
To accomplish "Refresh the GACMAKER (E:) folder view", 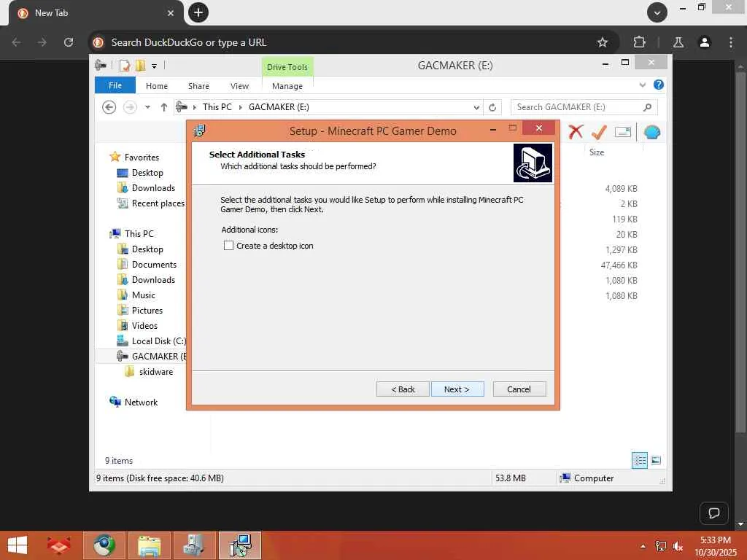I will [492, 108].
